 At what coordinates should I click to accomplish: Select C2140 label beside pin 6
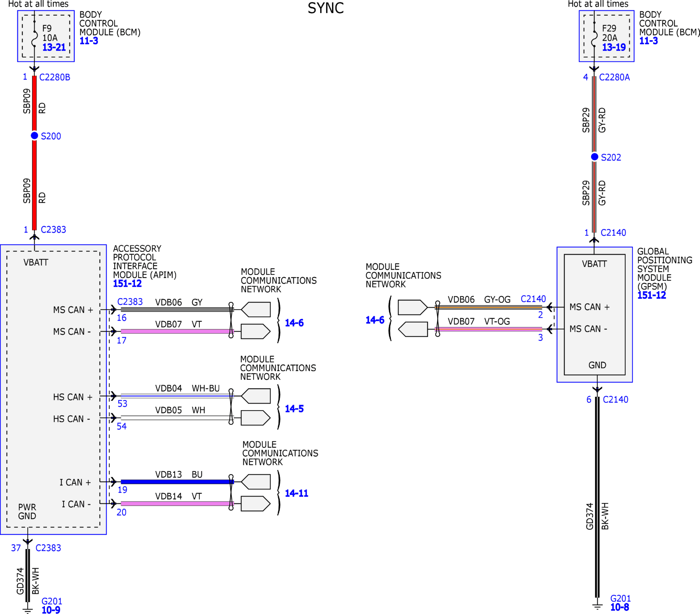616,400
